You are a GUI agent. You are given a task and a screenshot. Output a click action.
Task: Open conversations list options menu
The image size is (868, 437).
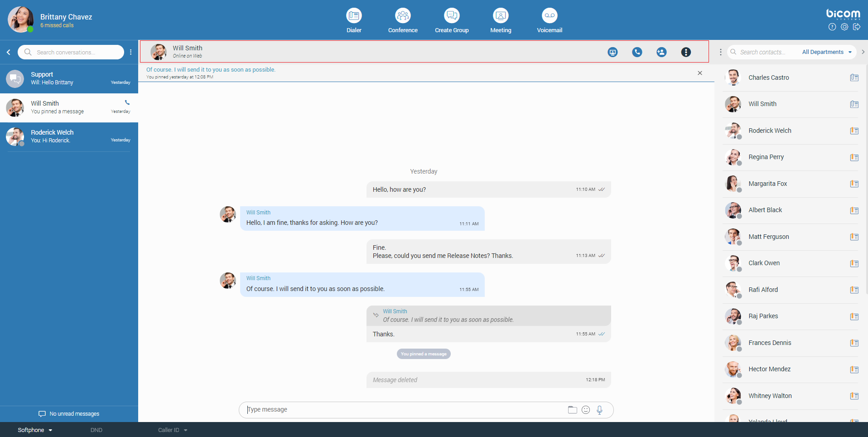(x=131, y=52)
